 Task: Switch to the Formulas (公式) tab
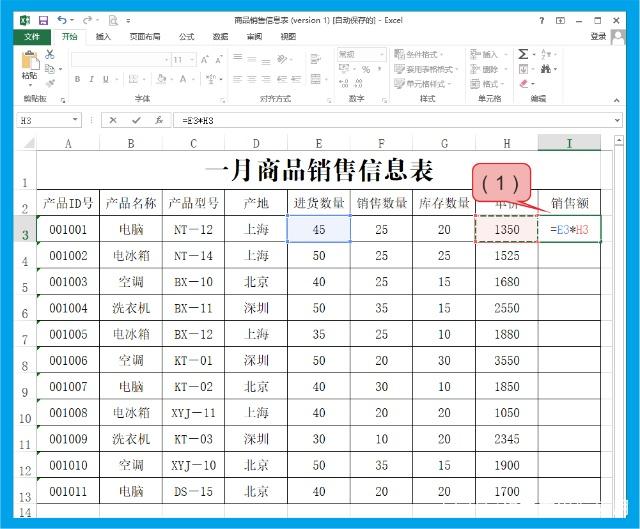click(x=187, y=37)
